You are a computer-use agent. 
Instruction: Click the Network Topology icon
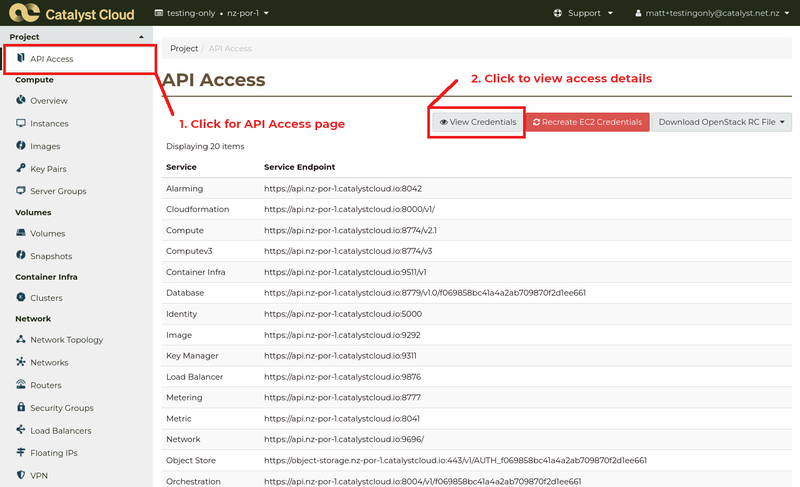click(x=20, y=339)
